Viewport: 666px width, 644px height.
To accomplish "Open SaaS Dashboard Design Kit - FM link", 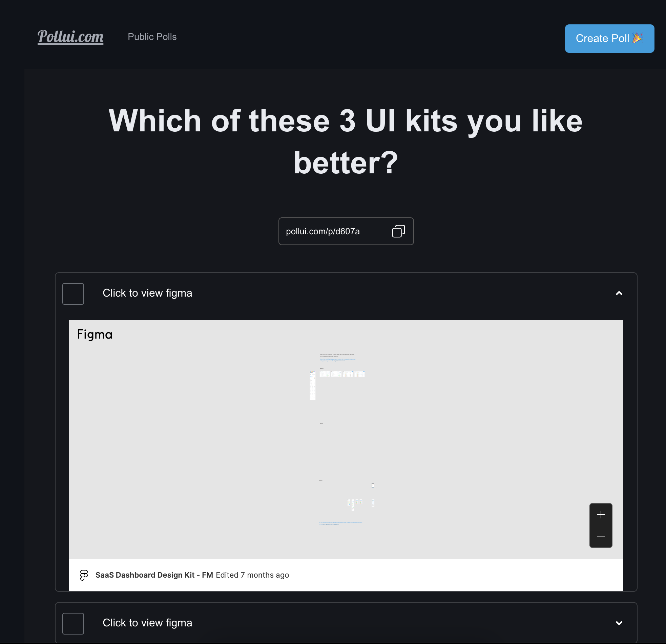I will coord(154,575).
